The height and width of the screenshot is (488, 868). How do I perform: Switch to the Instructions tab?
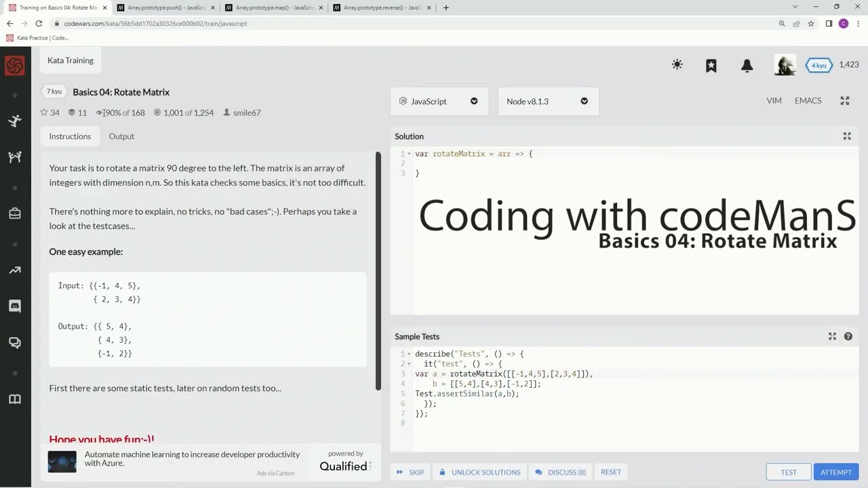coord(70,136)
